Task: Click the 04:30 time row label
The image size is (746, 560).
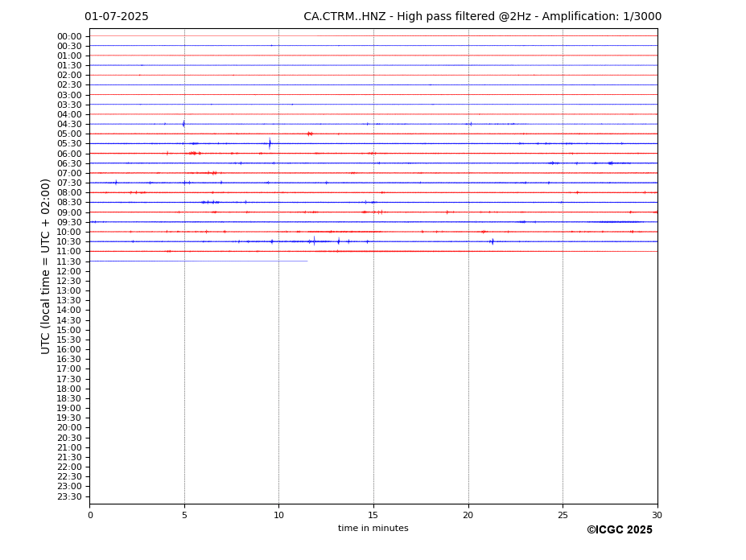Action: coord(69,124)
